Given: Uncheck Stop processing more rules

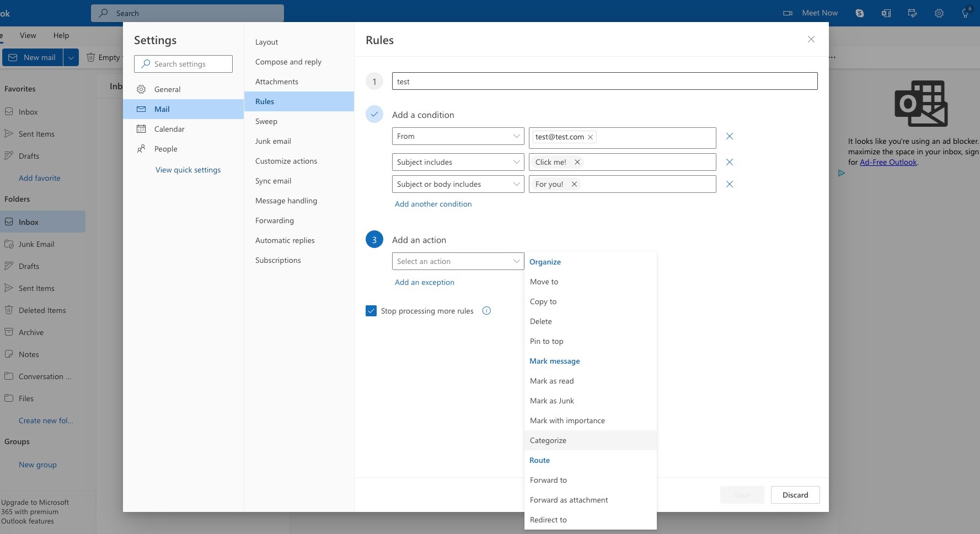Looking at the screenshot, I should click(x=371, y=311).
